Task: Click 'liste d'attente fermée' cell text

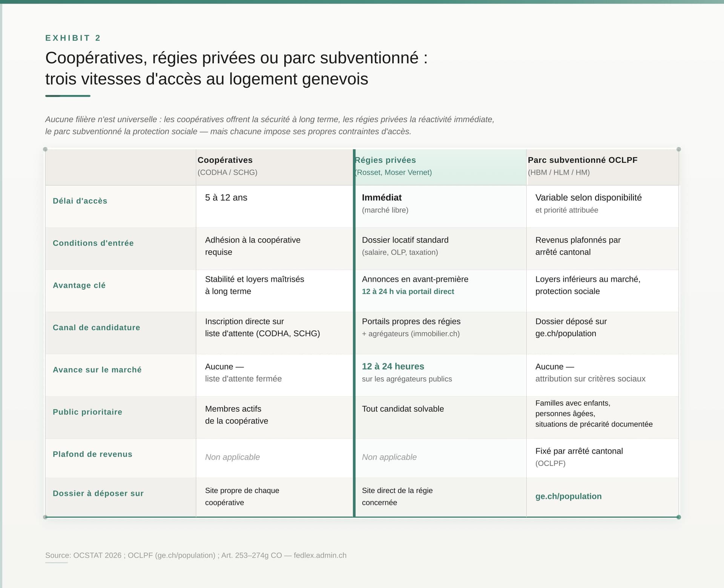Action: tap(243, 379)
